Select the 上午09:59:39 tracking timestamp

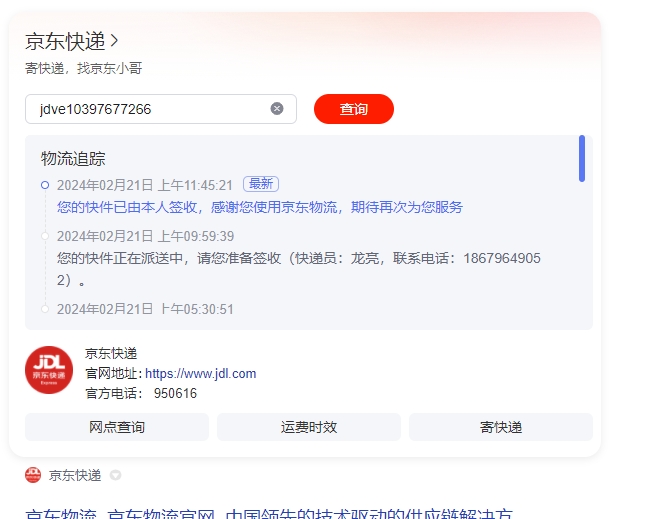145,236
